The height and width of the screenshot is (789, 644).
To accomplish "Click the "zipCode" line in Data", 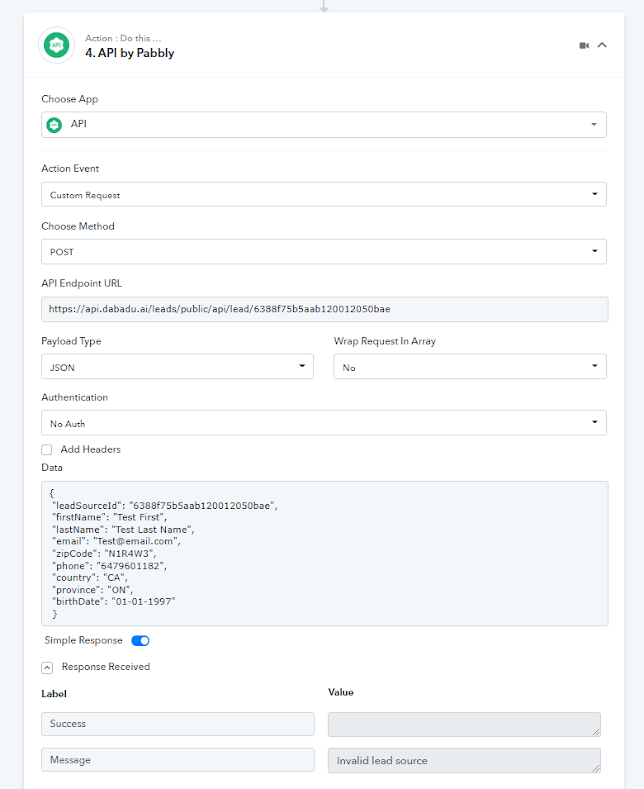I will (x=104, y=554).
